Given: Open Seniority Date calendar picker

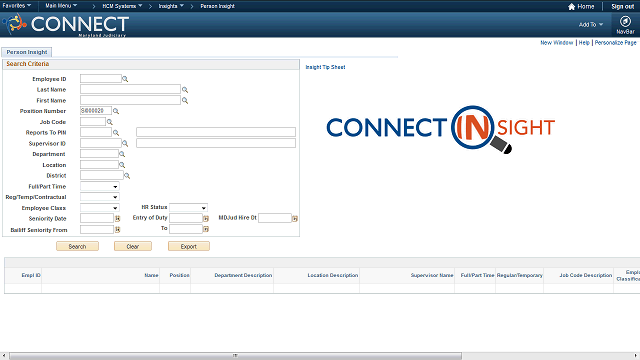Looking at the screenshot, I should [118, 219].
